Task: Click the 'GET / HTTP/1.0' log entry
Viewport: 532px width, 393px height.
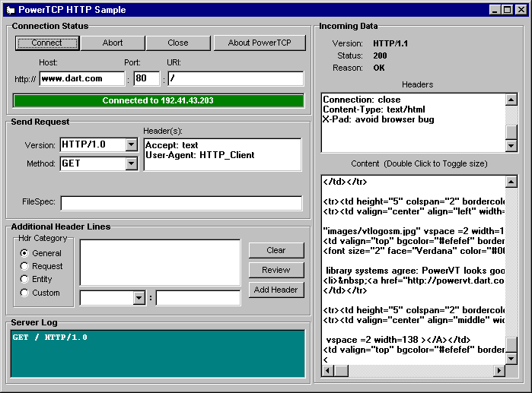Action: 50,338
